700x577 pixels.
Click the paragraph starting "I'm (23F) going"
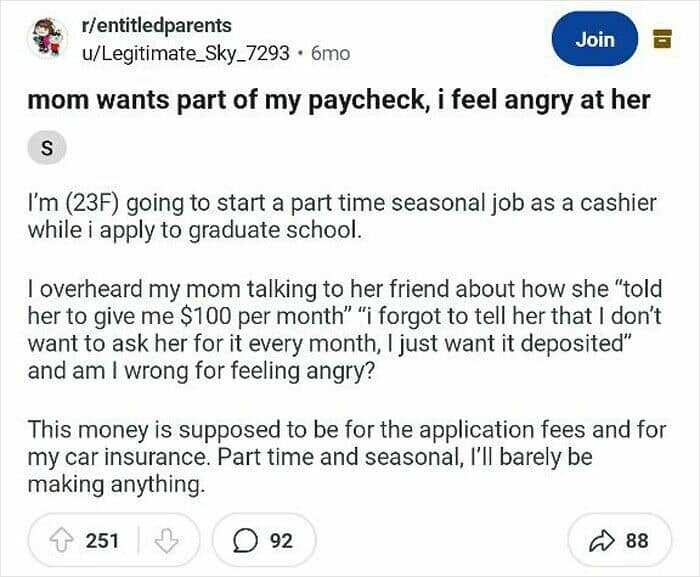coord(341,215)
